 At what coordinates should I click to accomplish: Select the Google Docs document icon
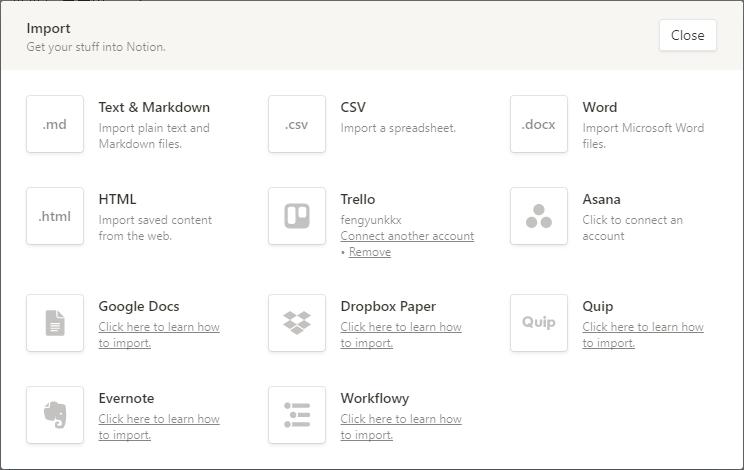55,323
